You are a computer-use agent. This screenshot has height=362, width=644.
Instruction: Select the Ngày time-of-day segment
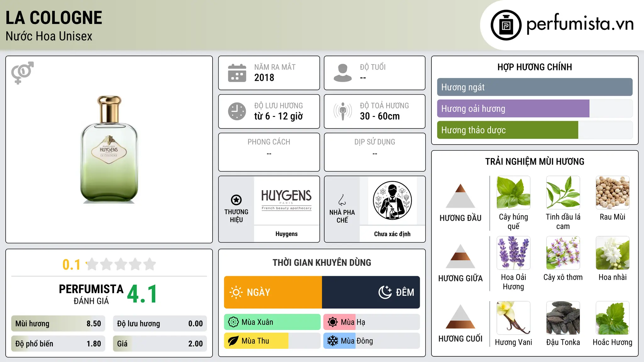point(273,292)
